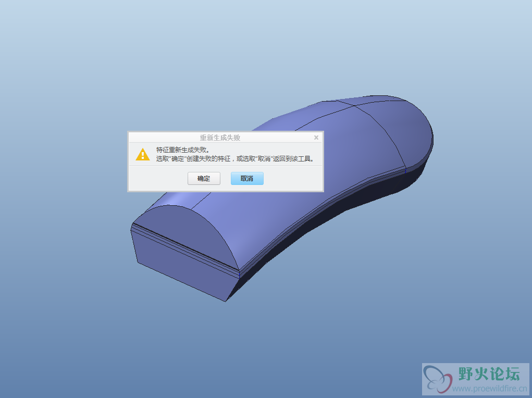Click the 确定 button in the dialog
532x398 pixels.
(204, 179)
